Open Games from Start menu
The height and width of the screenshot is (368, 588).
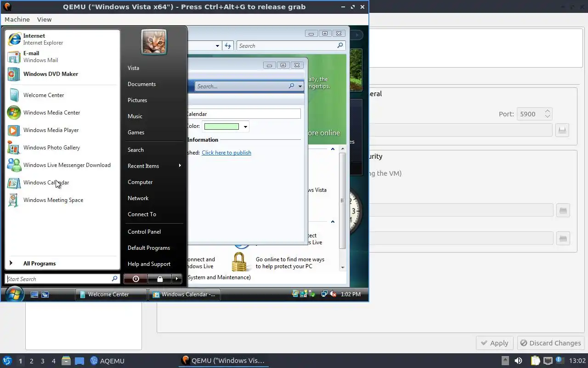click(136, 132)
